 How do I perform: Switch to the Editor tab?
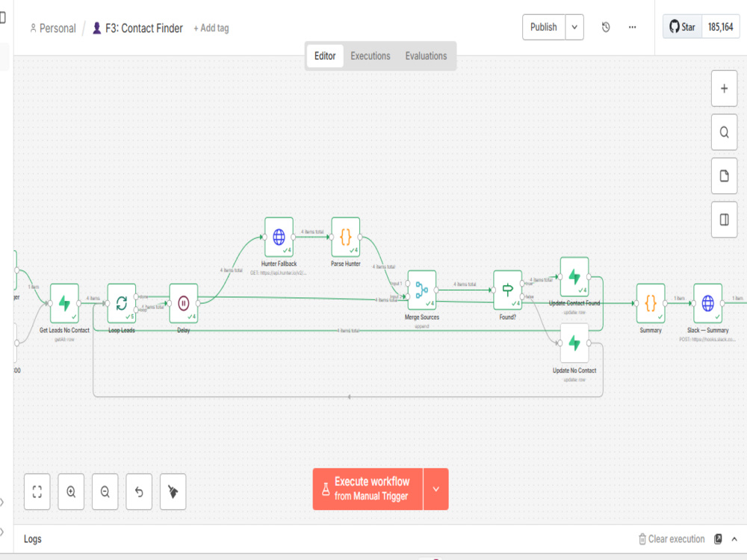point(325,56)
